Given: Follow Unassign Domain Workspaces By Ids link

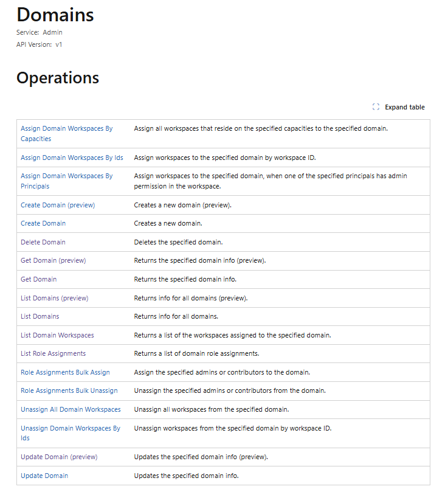Looking at the screenshot, I should (71, 428).
